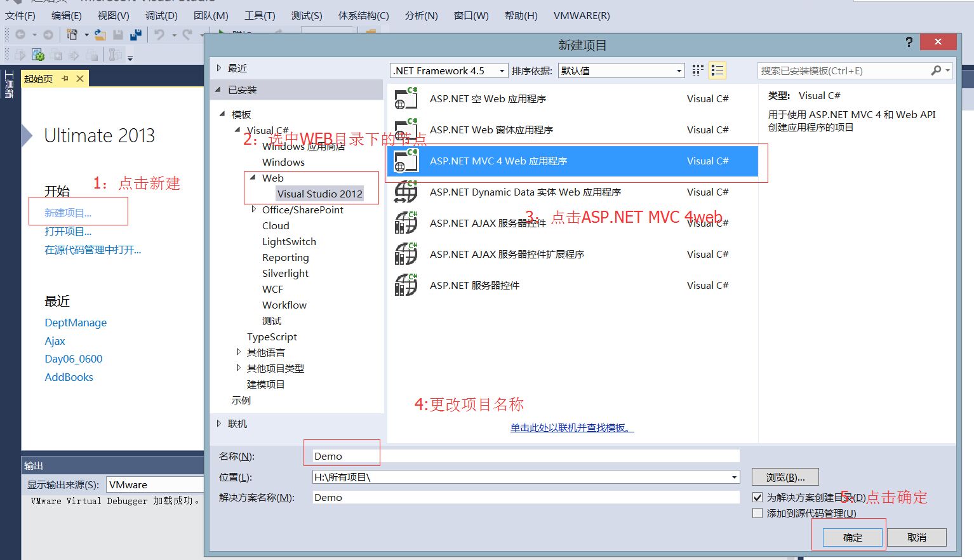
Task: Click the Solution name input field
Action: 526,497
